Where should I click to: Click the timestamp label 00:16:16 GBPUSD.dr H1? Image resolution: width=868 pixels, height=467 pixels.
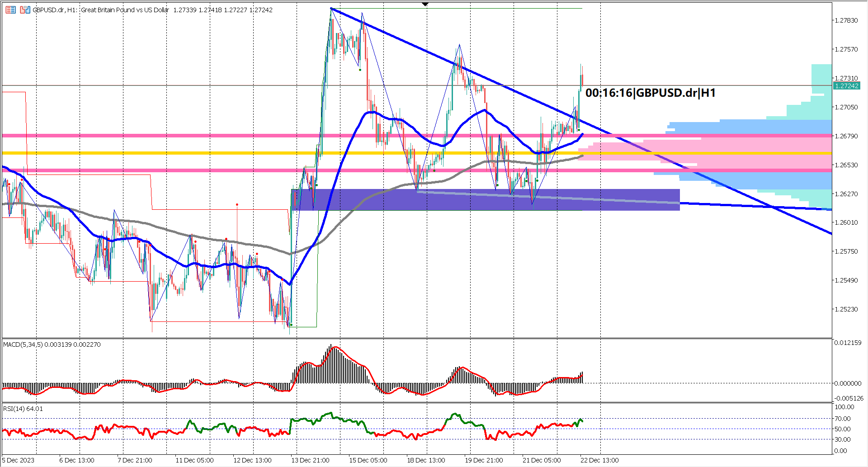651,94
